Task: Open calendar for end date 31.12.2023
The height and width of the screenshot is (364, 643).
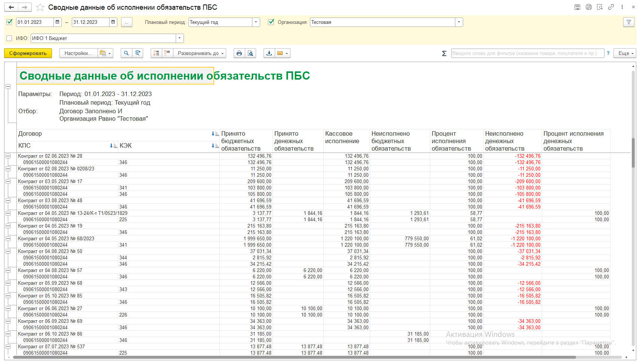Action: 113,22
